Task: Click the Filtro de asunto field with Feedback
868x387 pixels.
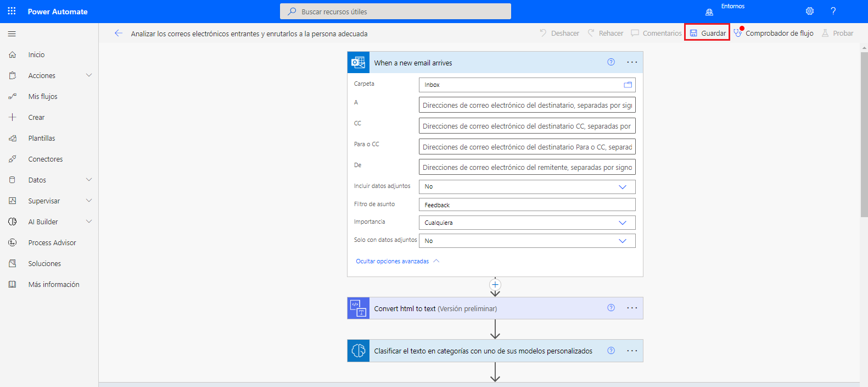Action: (527, 204)
